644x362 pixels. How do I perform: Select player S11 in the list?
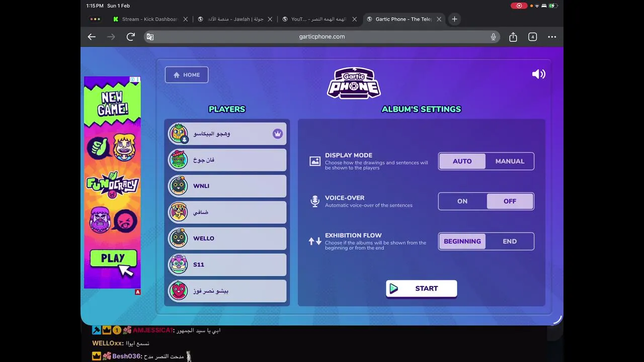pyautogui.click(x=227, y=264)
